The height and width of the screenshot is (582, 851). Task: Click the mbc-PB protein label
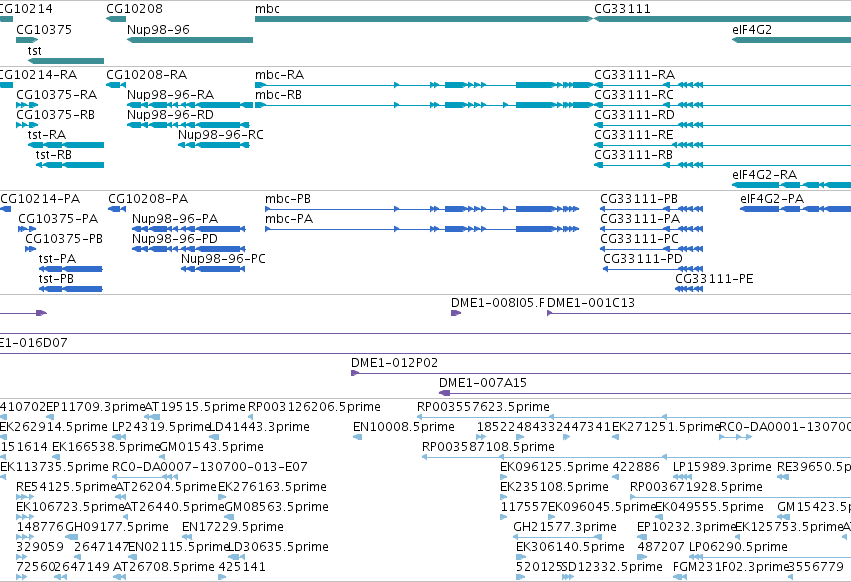(288, 199)
